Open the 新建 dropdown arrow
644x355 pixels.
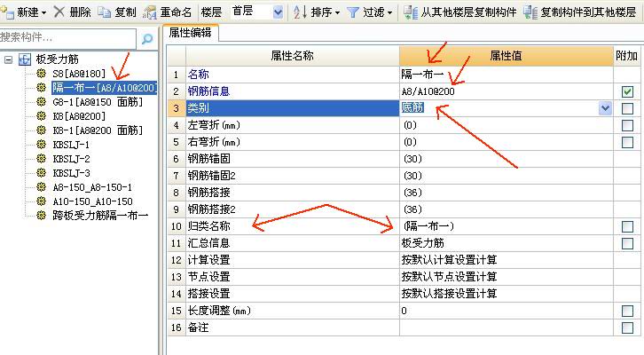[x=43, y=12]
